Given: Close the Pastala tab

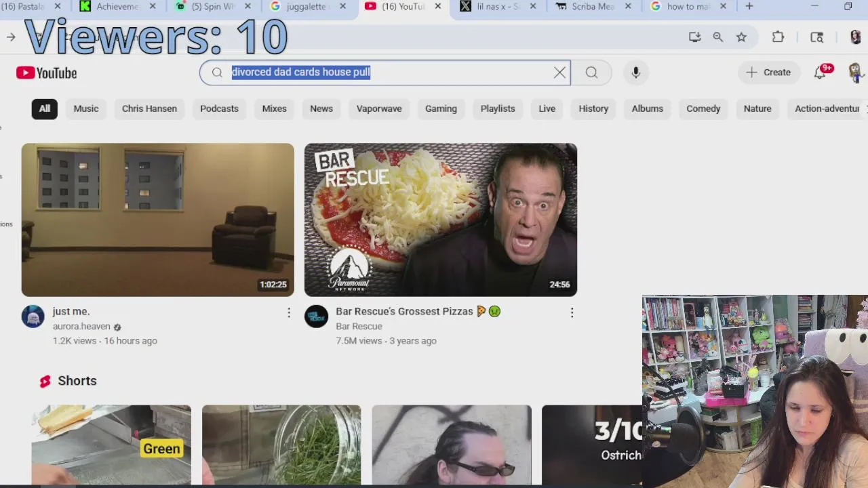Looking at the screenshot, I should pyautogui.click(x=58, y=6).
